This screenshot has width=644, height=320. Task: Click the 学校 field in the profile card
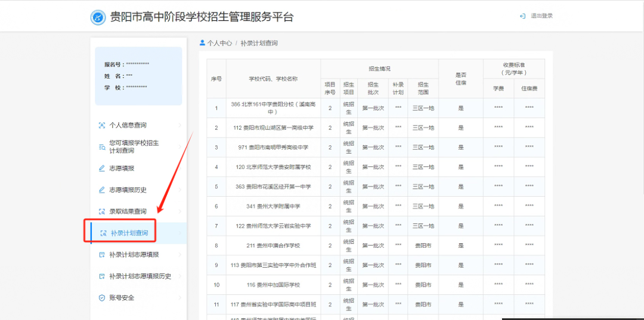pyautogui.click(x=125, y=88)
